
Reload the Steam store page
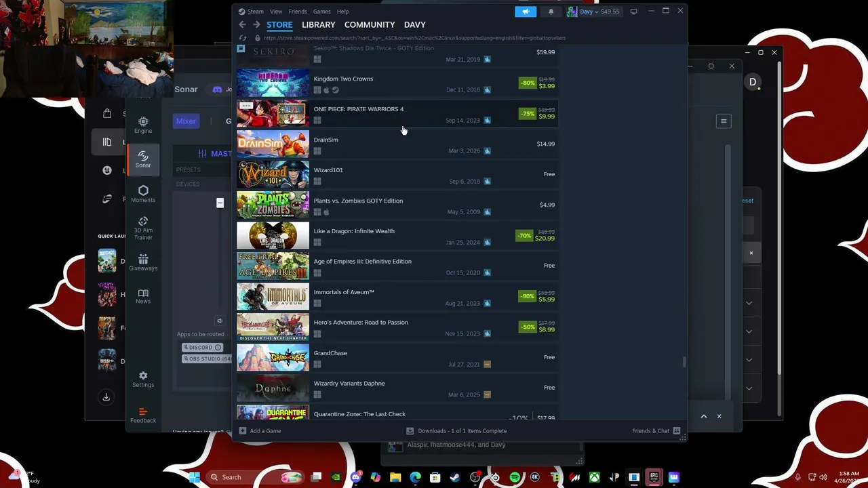pos(242,38)
